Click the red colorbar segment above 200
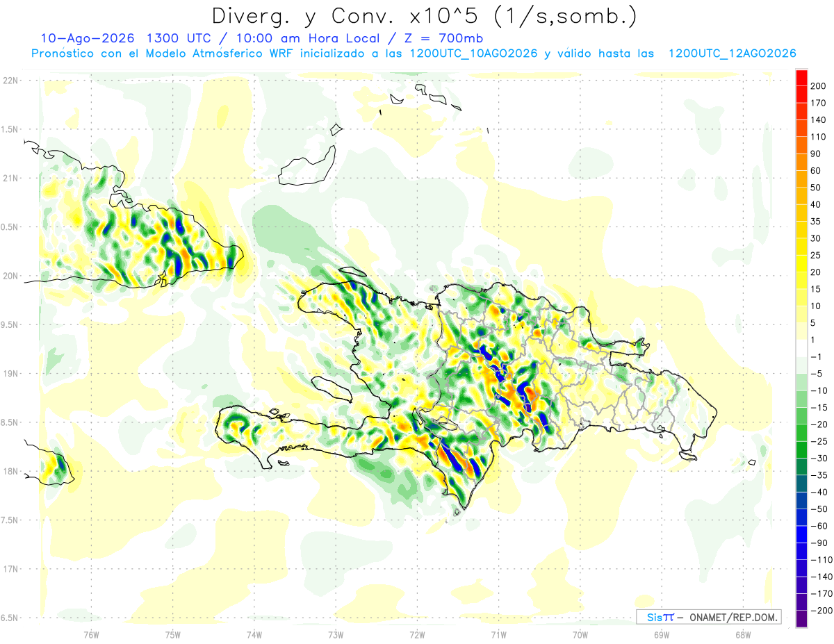 [x=801, y=78]
